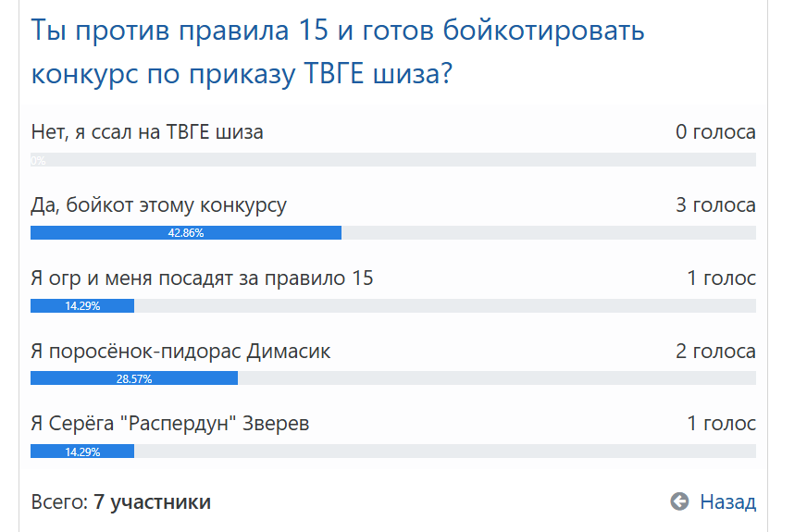This screenshot has height=532, width=807.
Task: Click the 14.29% bar under огр option
Action: [x=82, y=305]
